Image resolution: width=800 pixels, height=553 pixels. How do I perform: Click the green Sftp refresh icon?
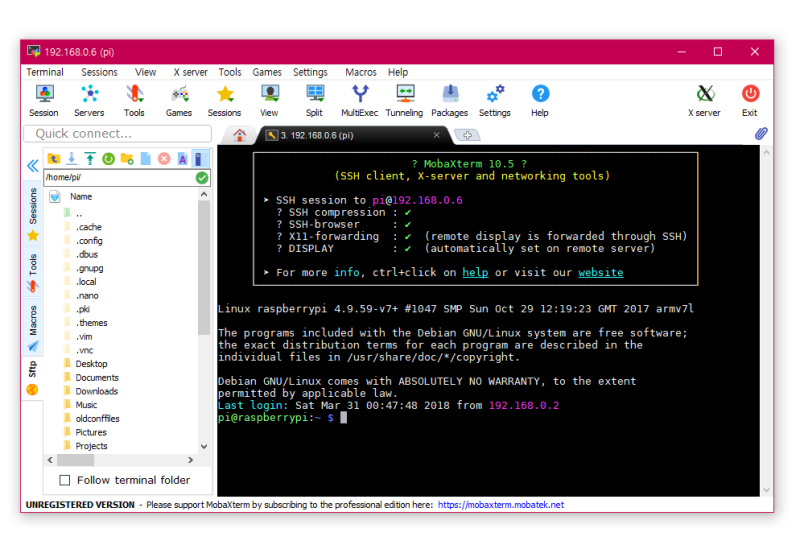(109, 159)
